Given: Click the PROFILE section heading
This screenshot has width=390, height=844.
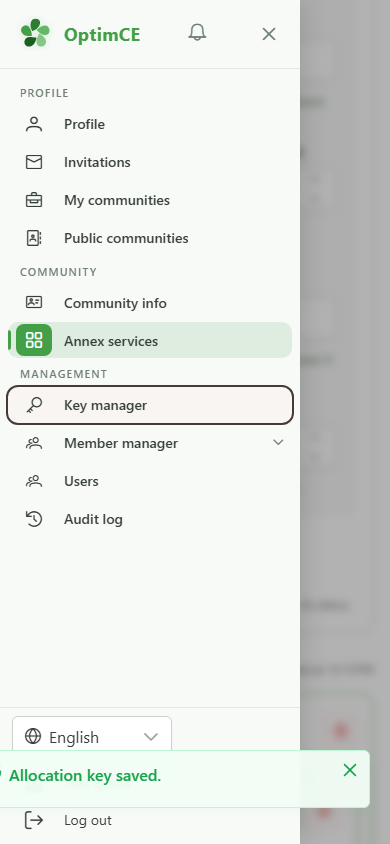Looking at the screenshot, I should click(44, 93).
